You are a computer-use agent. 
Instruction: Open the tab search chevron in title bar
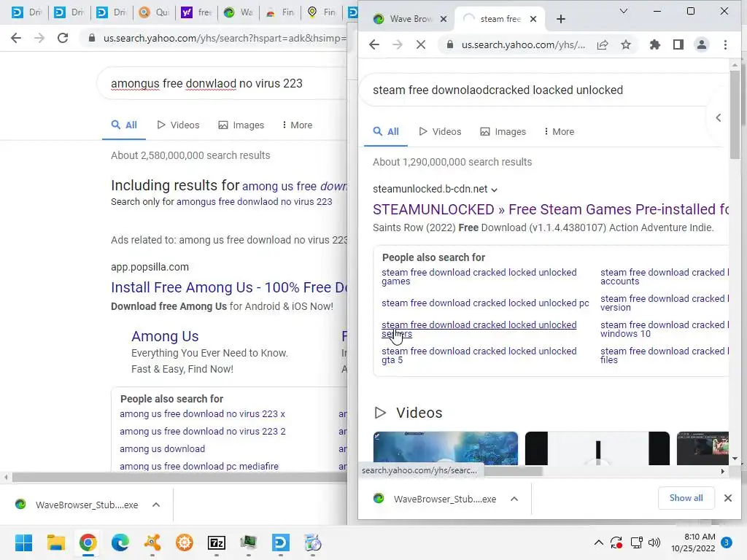click(623, 11)
